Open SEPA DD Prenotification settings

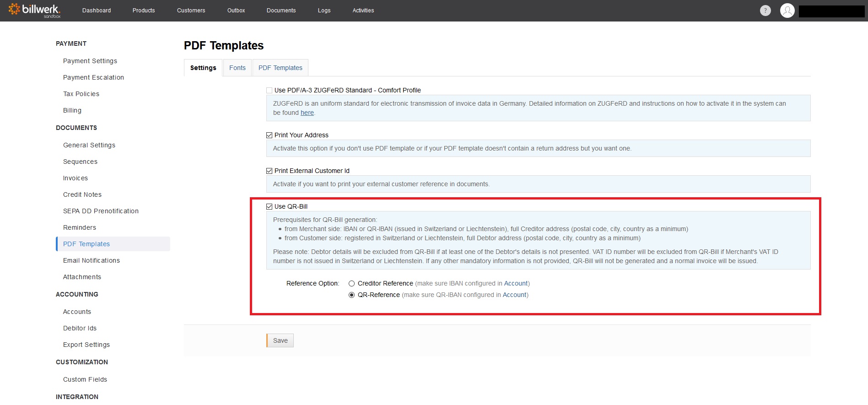pyautogui.click(x=101, y=211)
